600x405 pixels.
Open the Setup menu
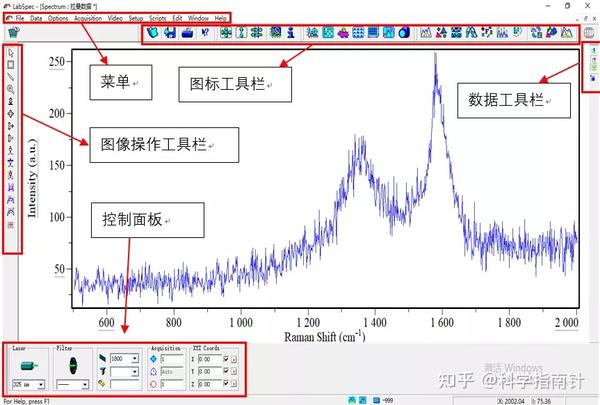tap(135, 18)
